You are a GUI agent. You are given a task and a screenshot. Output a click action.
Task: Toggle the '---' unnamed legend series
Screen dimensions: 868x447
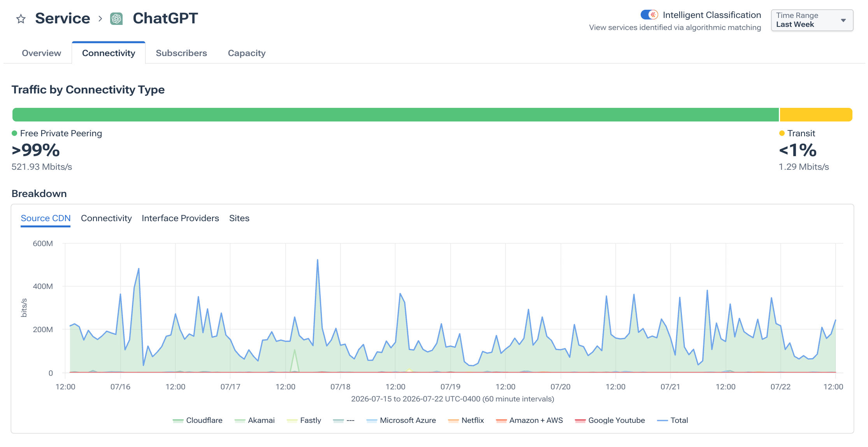pyautogui.click(x=344, y=420)
